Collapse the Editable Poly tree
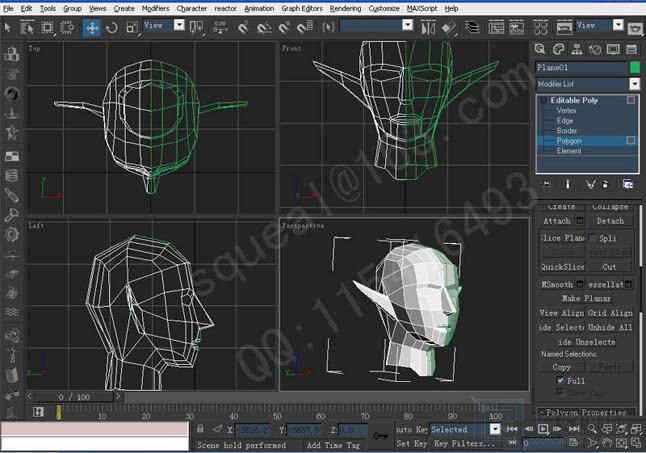 click(x=543, y=100)
